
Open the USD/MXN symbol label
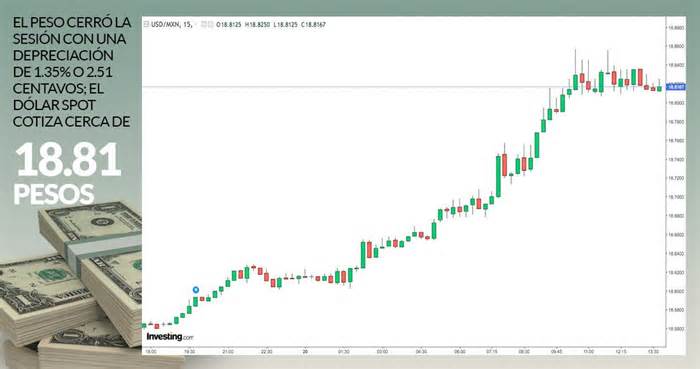[165, 25]
